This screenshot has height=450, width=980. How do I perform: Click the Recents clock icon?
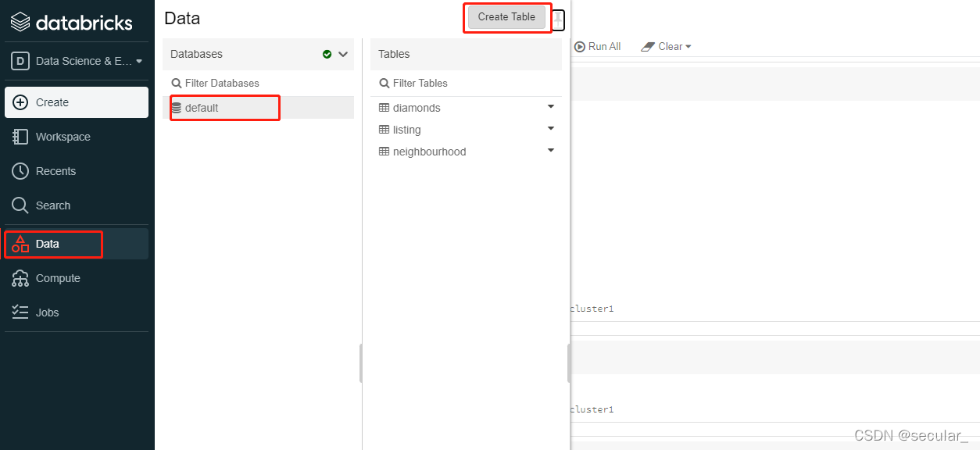20,171
